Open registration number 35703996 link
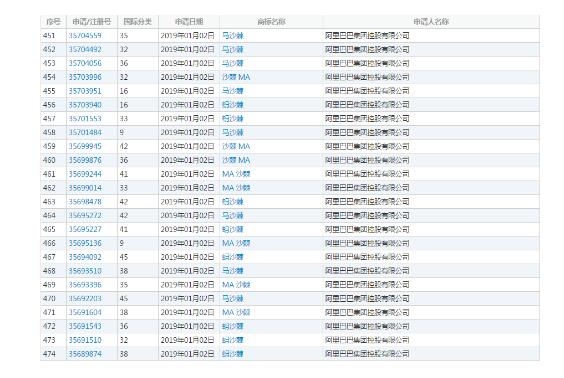Image resolution: width=564 pixels, height=378 pixels. pos(85,77)
